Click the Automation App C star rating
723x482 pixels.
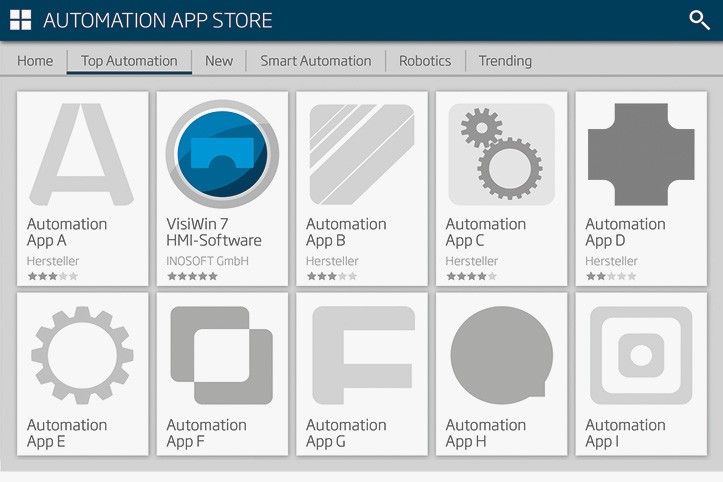(471, 276)
